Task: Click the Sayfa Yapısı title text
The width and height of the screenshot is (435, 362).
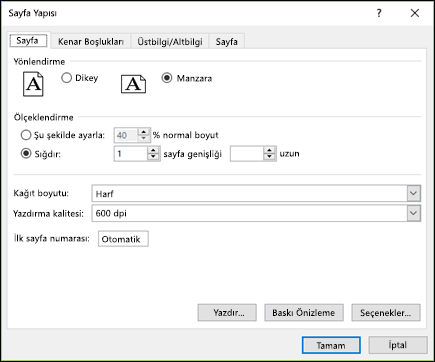Action: [x=33, y=13]
